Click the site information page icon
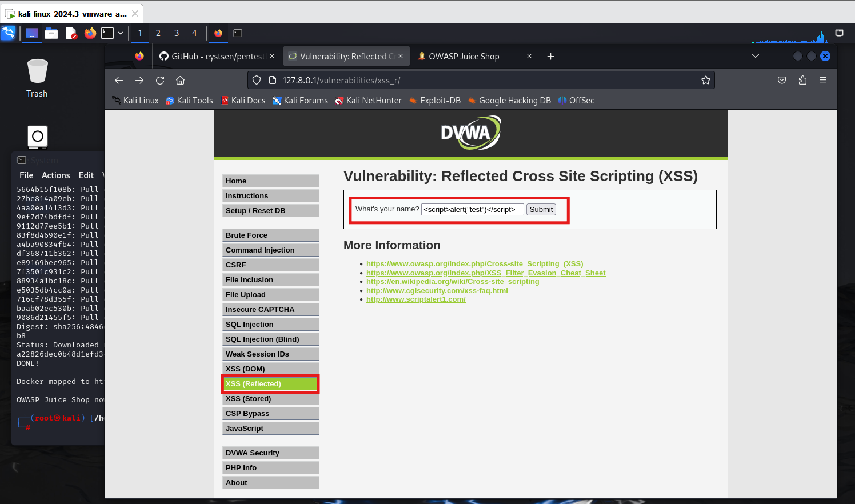 tap(272, 80)
